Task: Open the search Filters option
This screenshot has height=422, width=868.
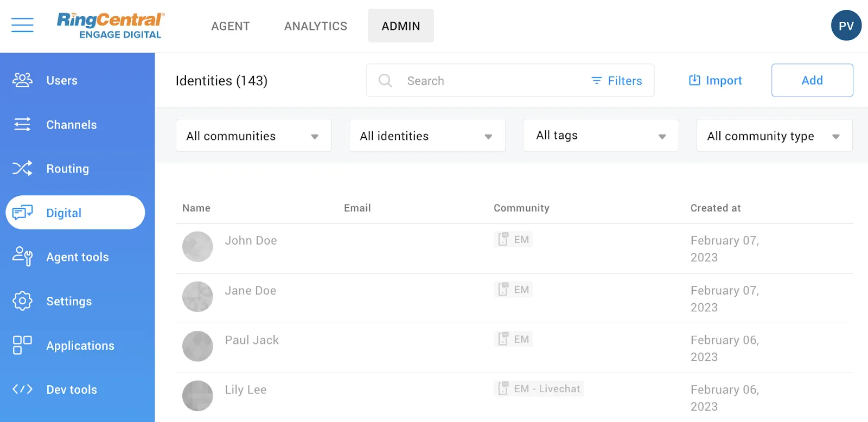Action: (617, 81)
